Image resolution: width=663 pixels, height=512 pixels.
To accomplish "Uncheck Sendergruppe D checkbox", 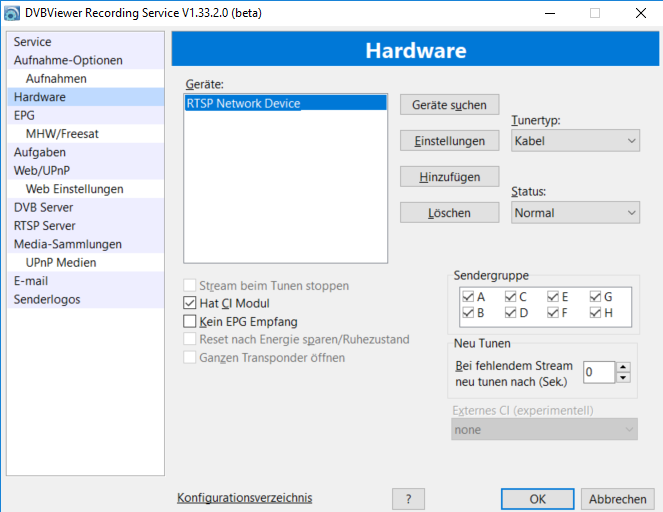I will 510,313.
